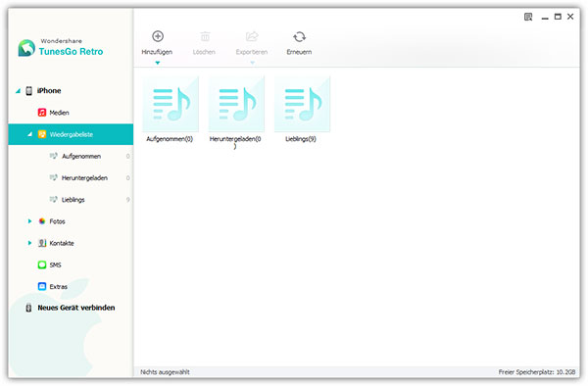Click the Lieblings sidebar playlist icon
588x386 pixels.
coord(54,199)
